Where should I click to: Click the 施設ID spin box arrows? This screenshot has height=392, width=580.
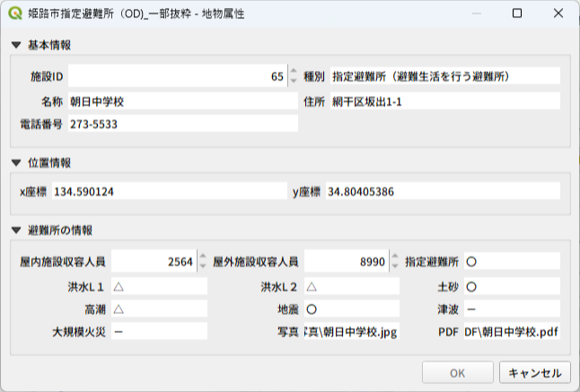[292, 77]
